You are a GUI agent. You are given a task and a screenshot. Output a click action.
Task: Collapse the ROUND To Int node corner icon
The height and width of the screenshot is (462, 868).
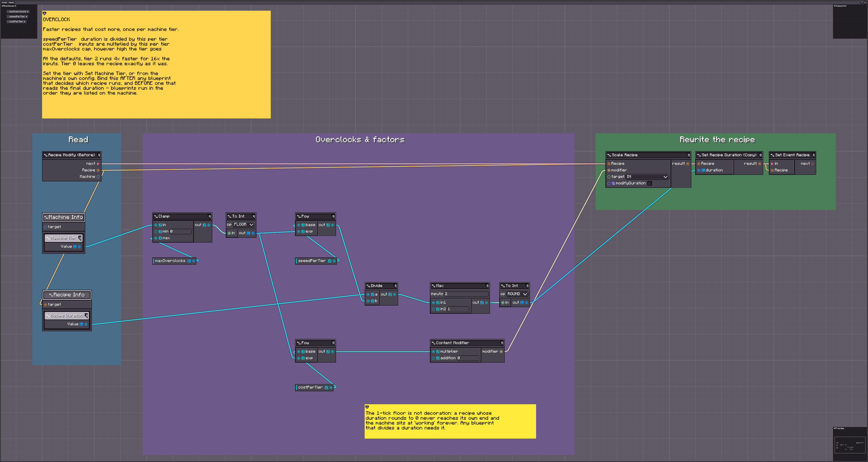click(527, 286)
